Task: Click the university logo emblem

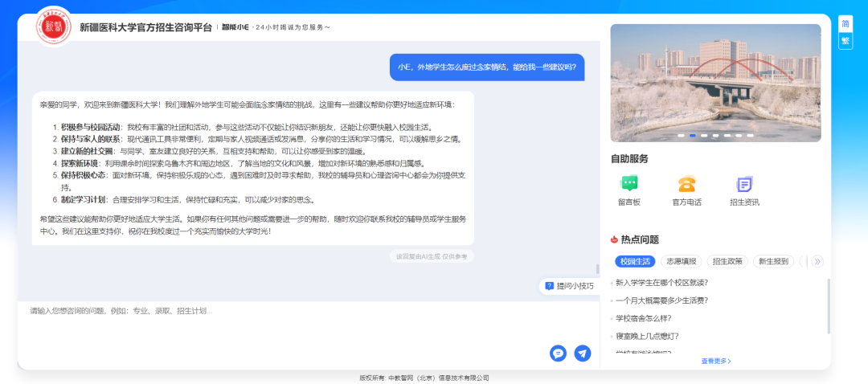Action: click(x=54, y=27)
